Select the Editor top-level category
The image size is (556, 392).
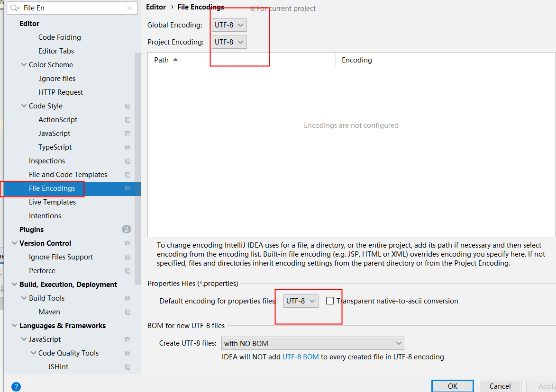(x=29, y=24)
